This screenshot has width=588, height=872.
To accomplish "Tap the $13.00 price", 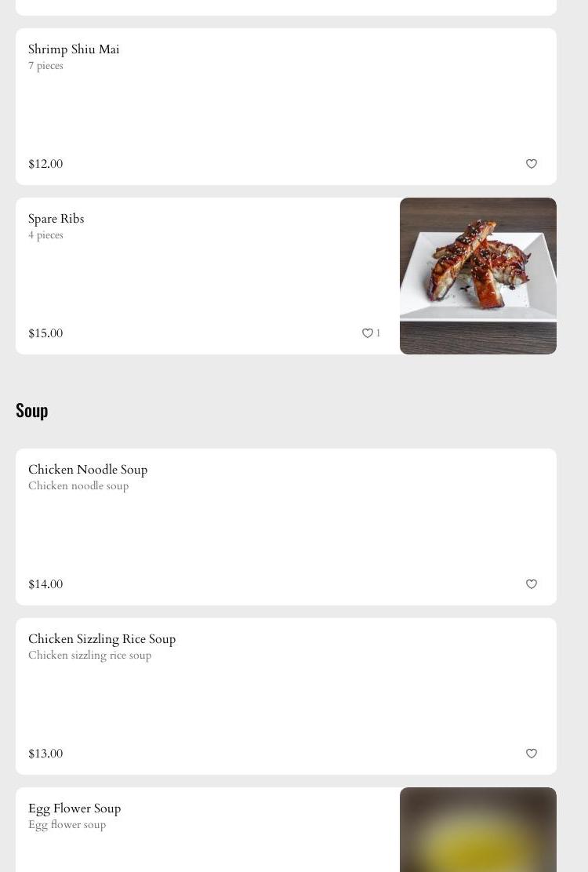I will pyautogui.click(x=45, y=754).
